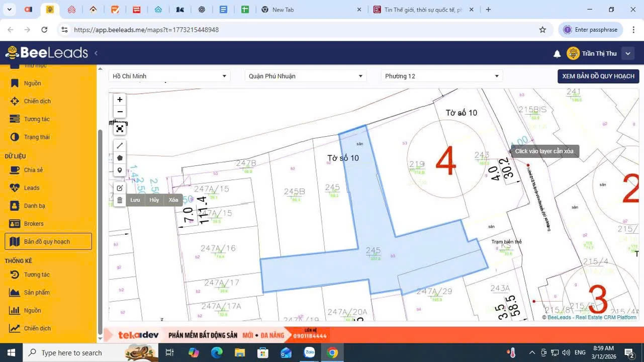The height and width of the screenshot is (362, 644).
Task: Select the place marker tool
Action: tap(120, 170)
